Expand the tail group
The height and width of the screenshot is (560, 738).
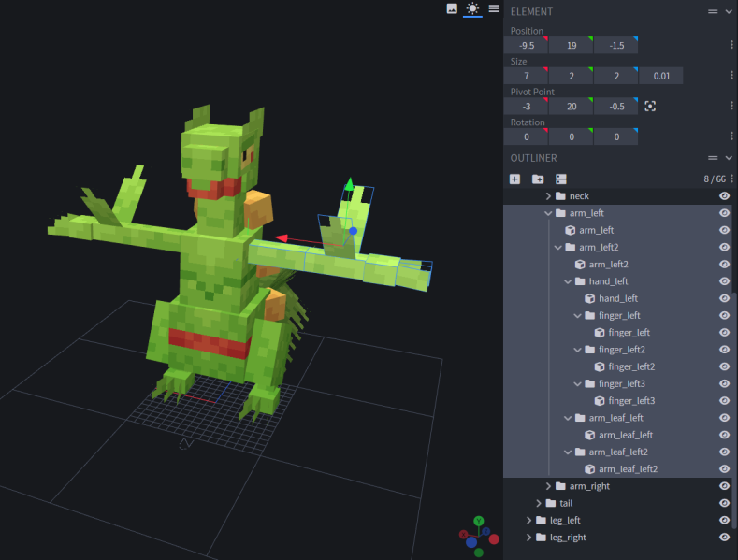coord(539,503)
